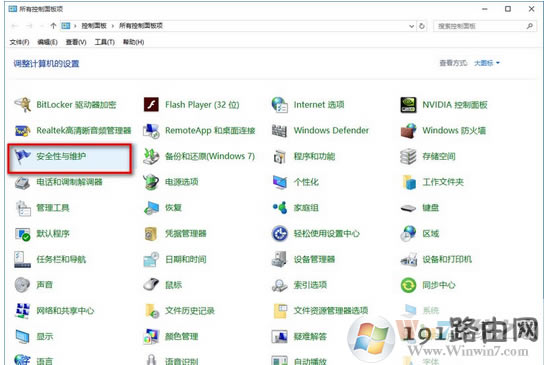Open the 电源选项 icon
The width and height of the screenshot is (545, 365).
coord(151,182)
